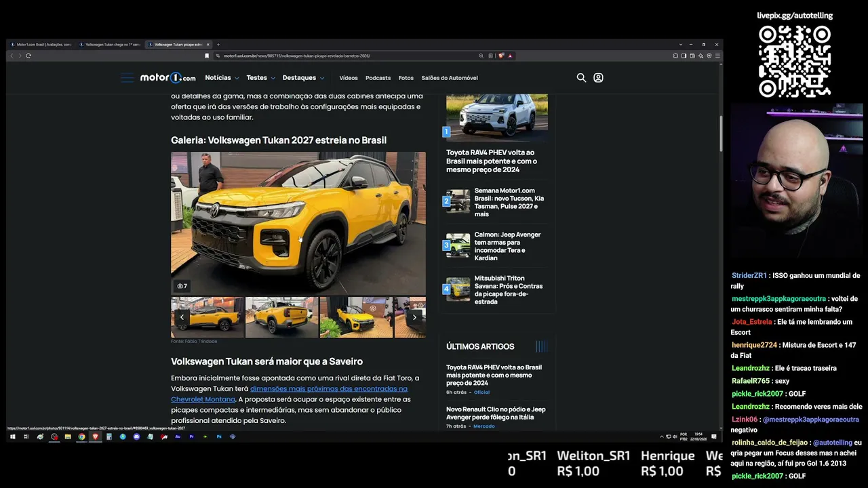The height and width of the screenshot is (488, 868).
Task: Click the volume icon in system tray
Action: [x=675, y=437]
